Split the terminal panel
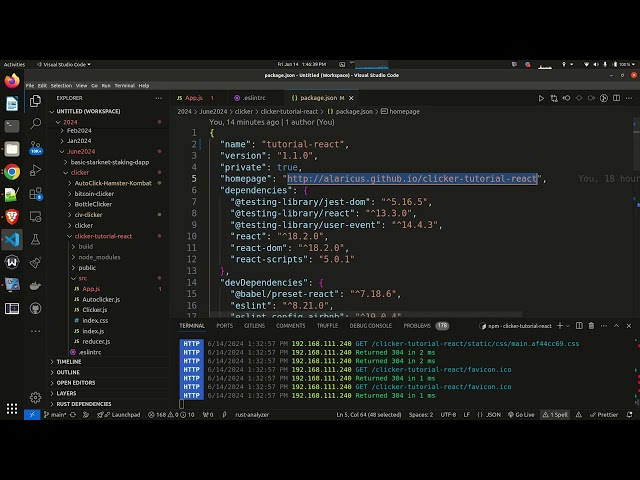Screen dimensions: 640x480 coord(579,326)
